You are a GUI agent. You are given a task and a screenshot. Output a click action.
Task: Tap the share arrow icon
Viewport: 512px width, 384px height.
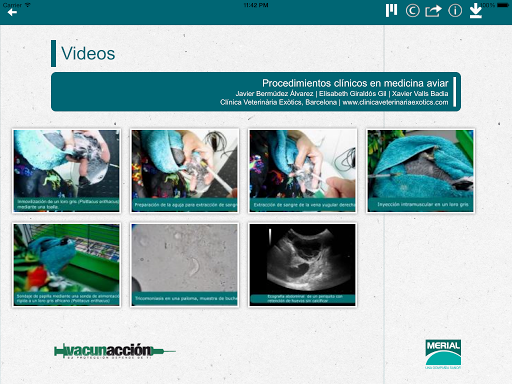433,11
